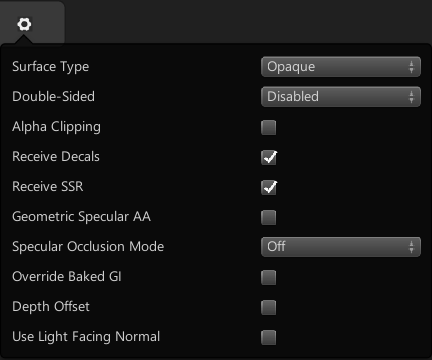This screenshot has height=360, width=432.
Task: Enable the Override Baked GI checkbox
Action: pos(269,277)
